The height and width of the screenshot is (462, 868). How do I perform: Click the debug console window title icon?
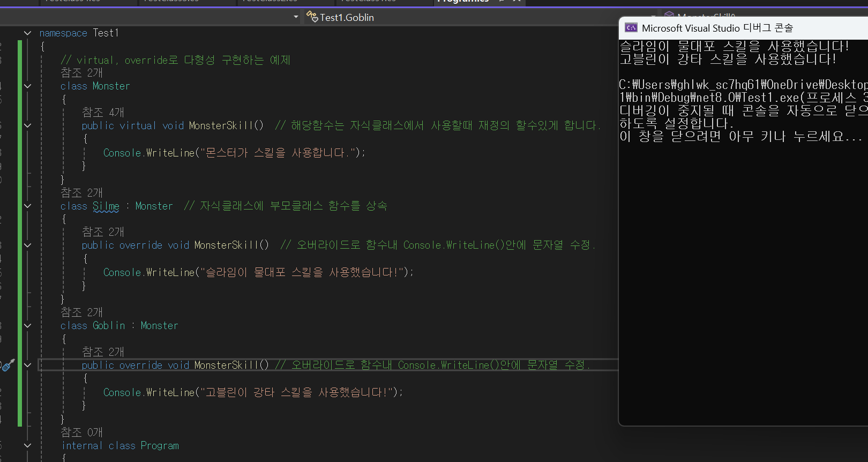(x=631, y=28)
